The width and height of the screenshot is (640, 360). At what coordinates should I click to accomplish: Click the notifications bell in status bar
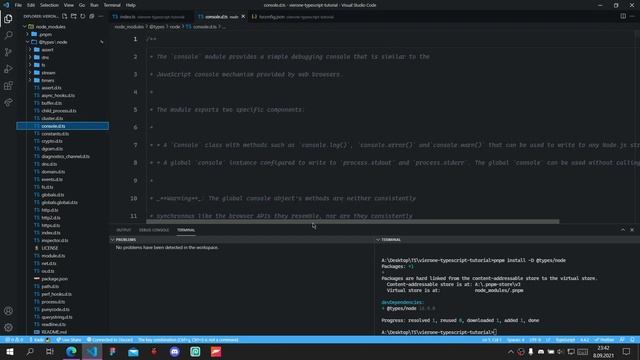coord(632,340)
